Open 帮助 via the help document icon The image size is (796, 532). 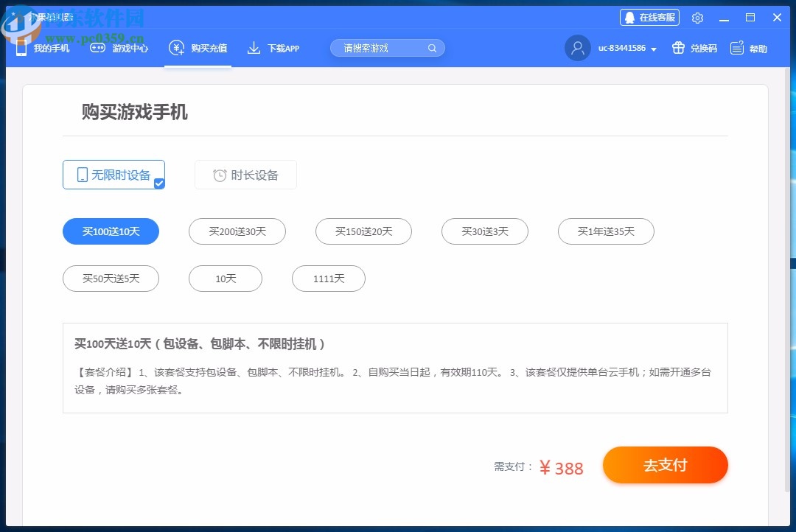click(x=736, y=47)
